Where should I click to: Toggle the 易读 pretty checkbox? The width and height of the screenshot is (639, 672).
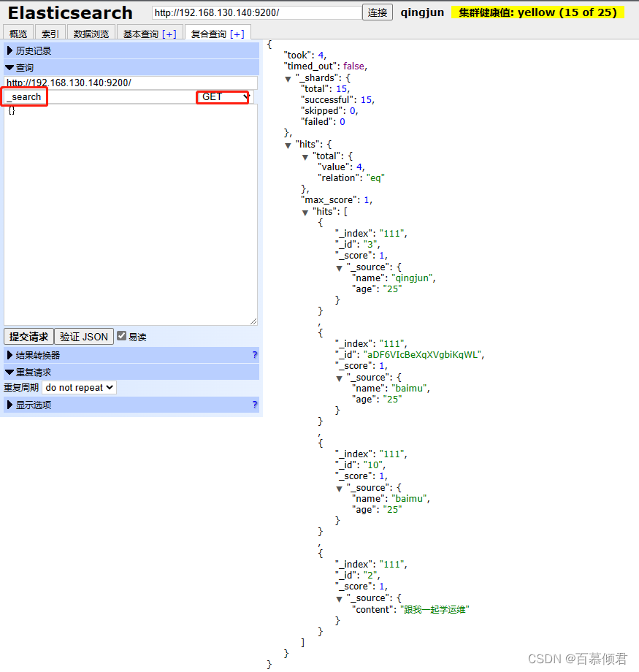tap(122, 335)
